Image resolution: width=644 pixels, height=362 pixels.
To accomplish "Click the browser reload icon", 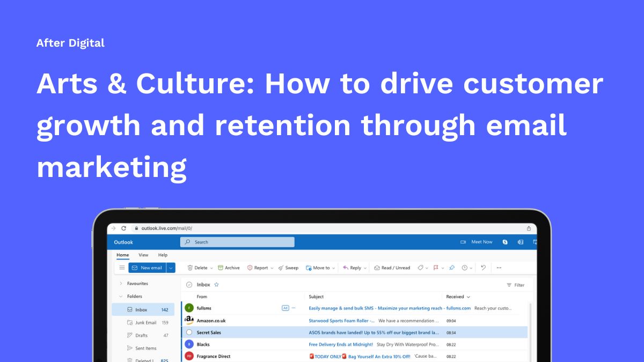I will coord(124,228).
